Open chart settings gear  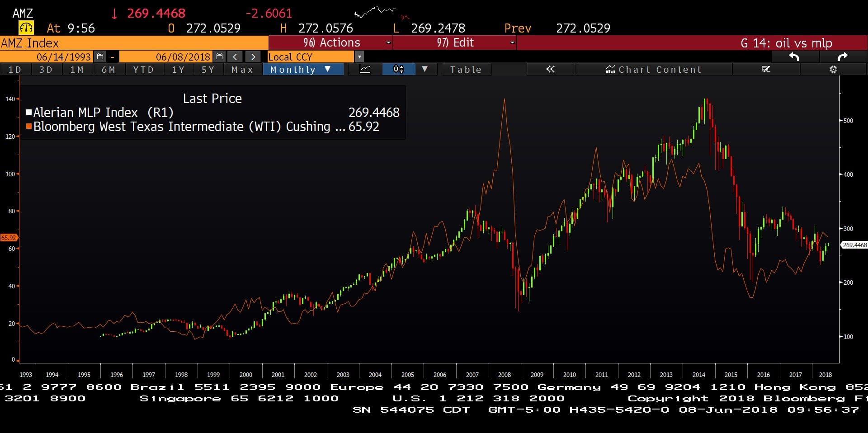coord(833,69)
